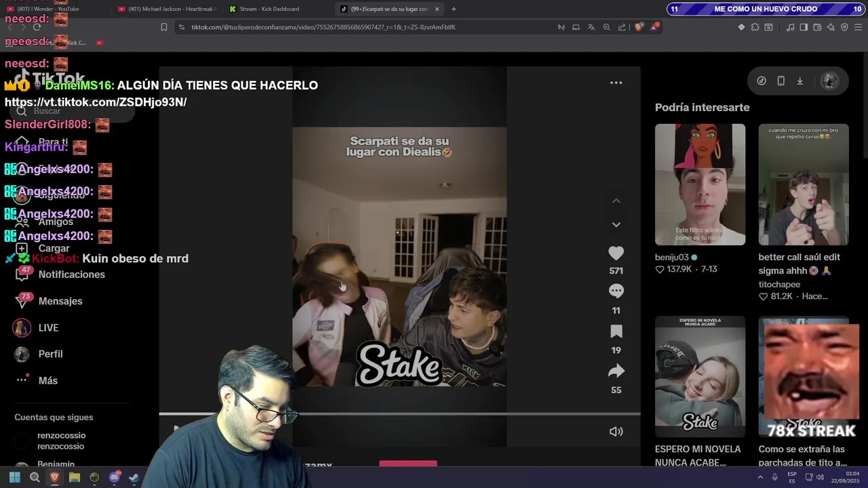868x488 pixels.
Task: Open the beniju03 recommended video thumbnail
Action: (700, 184)
